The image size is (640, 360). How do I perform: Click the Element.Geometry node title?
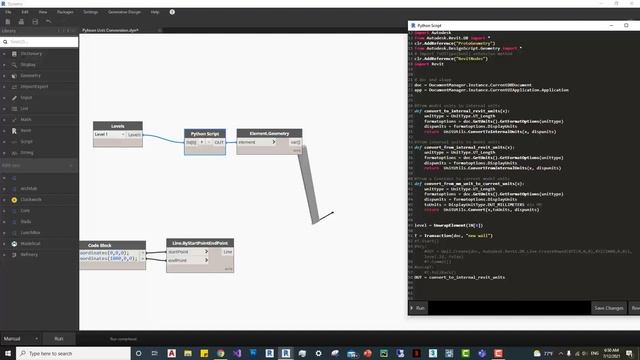click(x=269, y=133)
